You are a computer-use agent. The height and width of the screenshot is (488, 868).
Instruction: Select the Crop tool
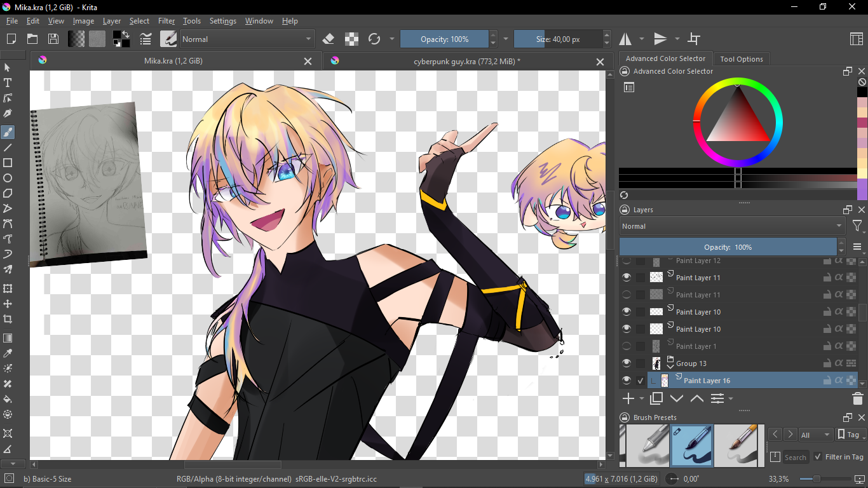tap(8, 319)
